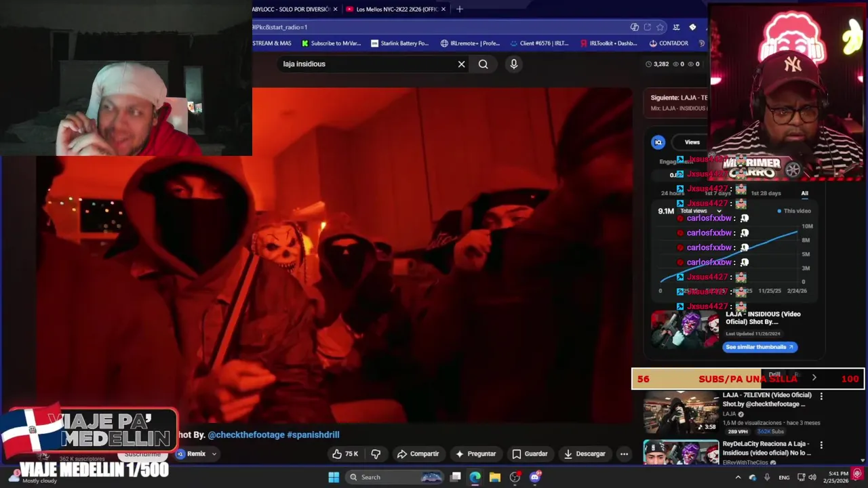Open the vidIQ logo icon
The image size is (868, 488).
[658, 142]
